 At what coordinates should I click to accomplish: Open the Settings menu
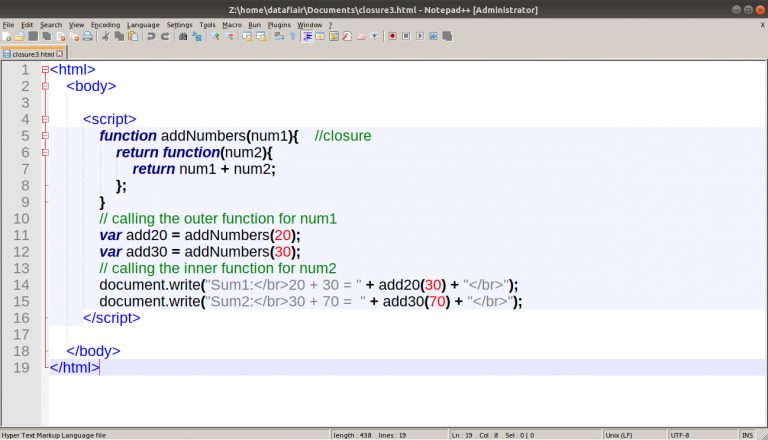coord(179,24)
